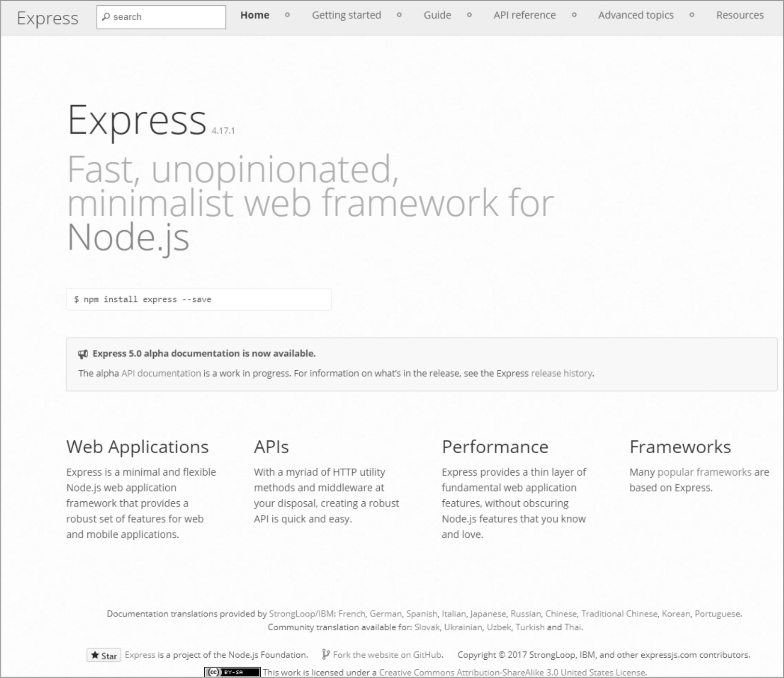Open the alpha API documentation link
Image resolution: width=784 pixels, height=678 pixels.
[x=161, y=373]
